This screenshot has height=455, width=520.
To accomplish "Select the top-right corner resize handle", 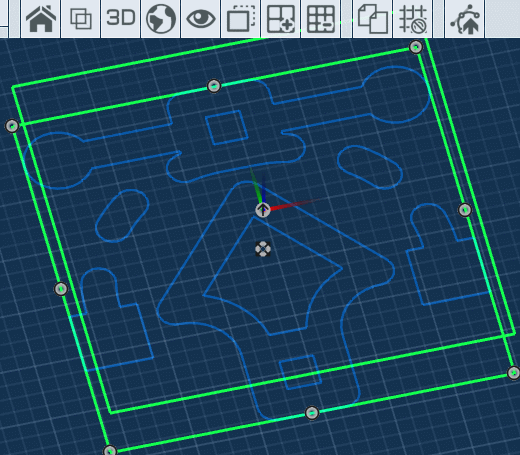I will coord(416,47).
